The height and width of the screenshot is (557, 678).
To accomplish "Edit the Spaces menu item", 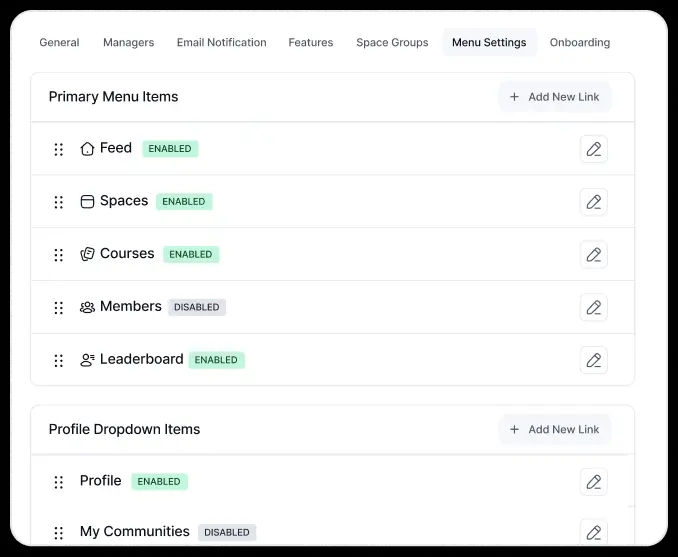I will [593, 202].
